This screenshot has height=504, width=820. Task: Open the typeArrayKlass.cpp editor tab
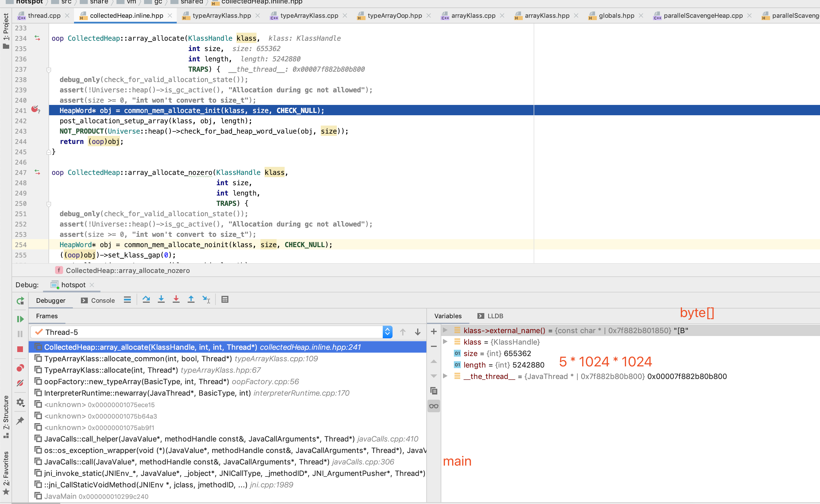point(309,16)
